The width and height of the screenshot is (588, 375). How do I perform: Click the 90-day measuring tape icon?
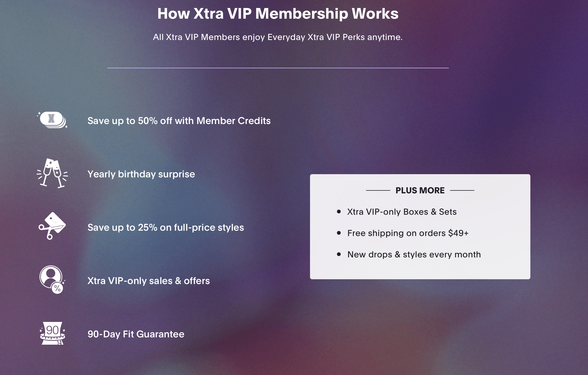tap(52, 333)
